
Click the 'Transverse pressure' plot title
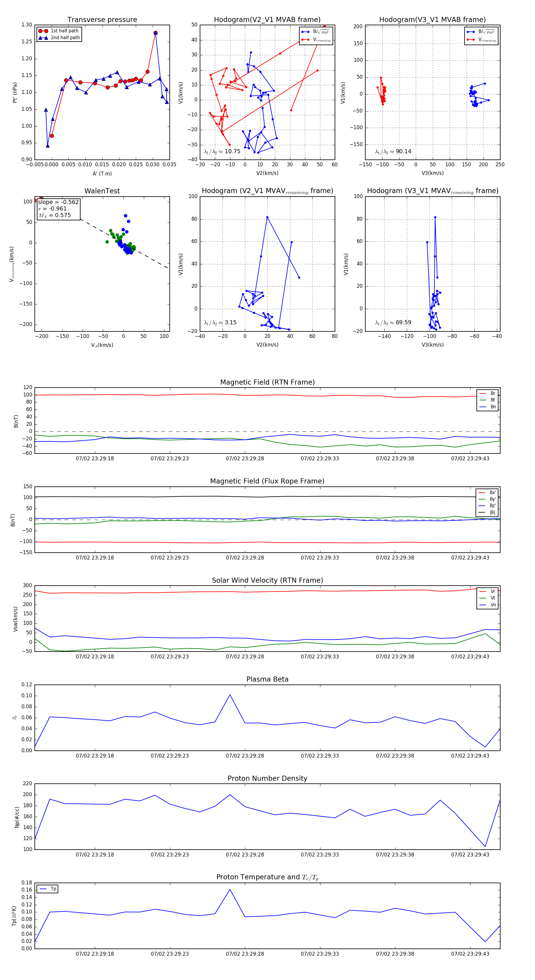coord(102,20)
